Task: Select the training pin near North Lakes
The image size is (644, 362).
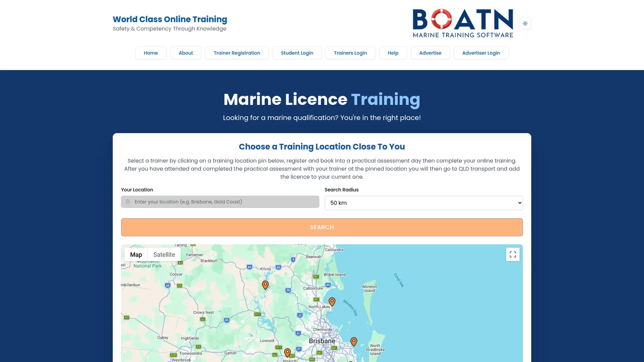Action: tap(332, 302)
